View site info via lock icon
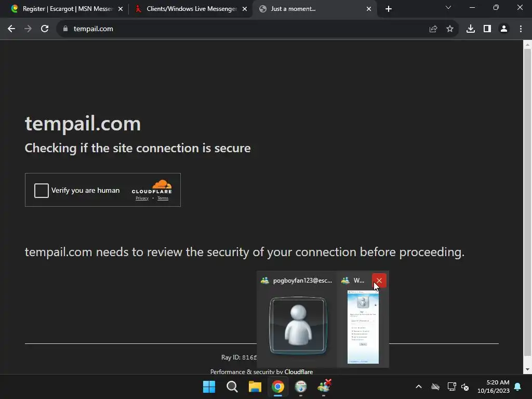 pos(65,29)
